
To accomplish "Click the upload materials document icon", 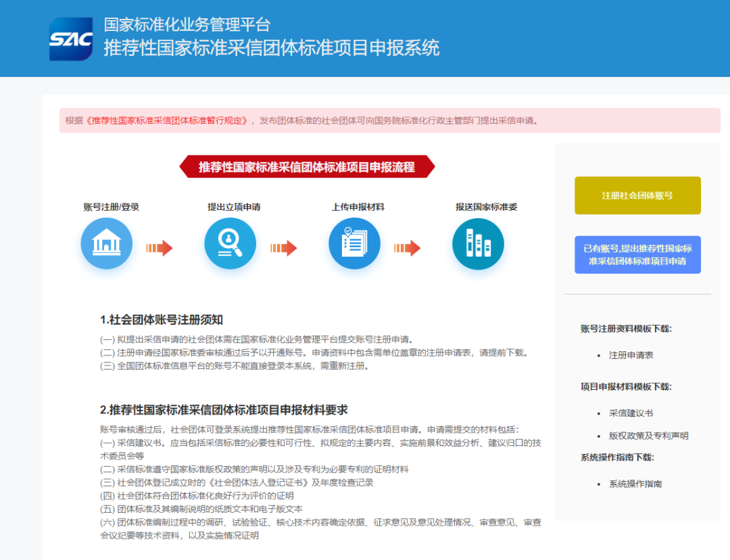I will coord(354,244).
